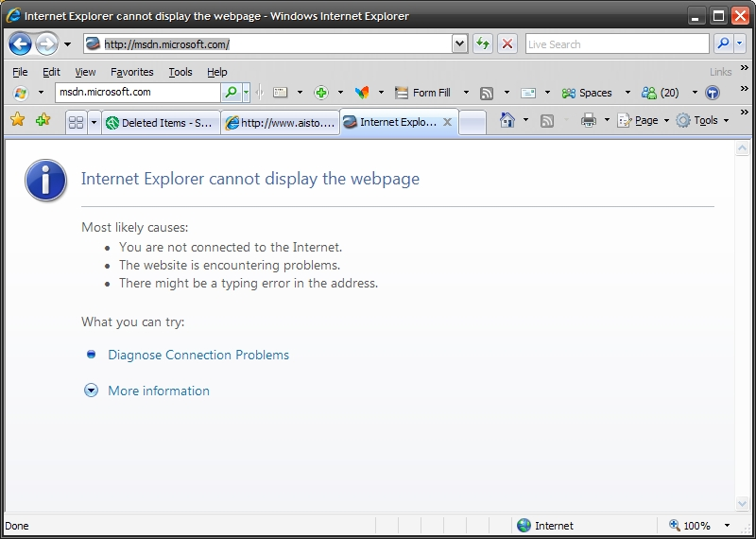Open the recent pages dropdown beside Forward
The height and width of the screenshot is (539, 756).
point(67,44)
